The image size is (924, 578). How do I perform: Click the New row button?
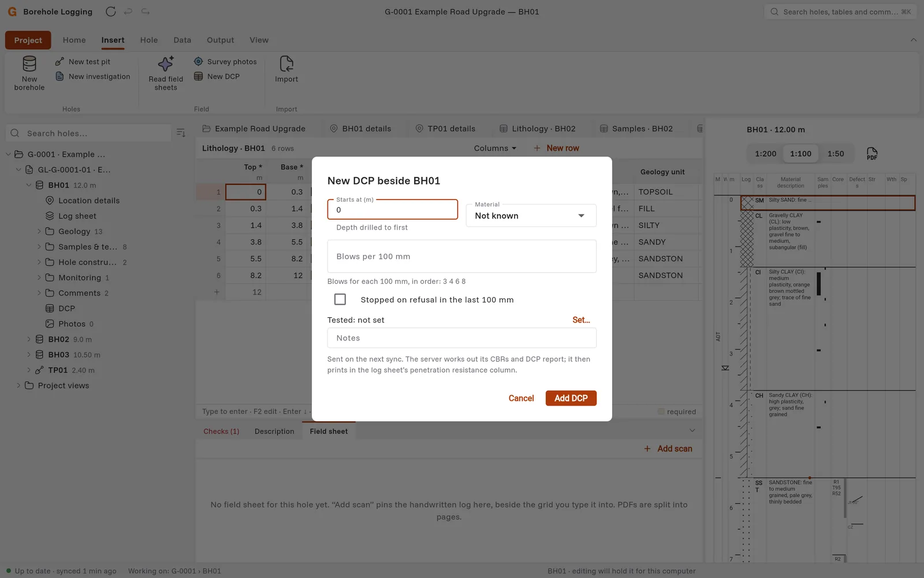[556, 148]
